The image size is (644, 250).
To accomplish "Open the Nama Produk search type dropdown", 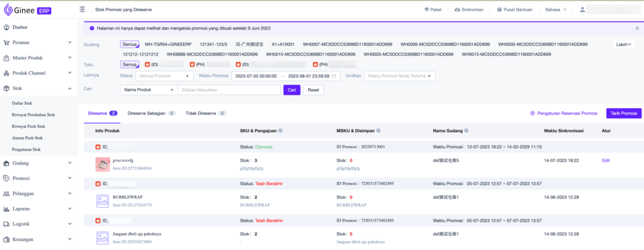I will tap(148, 89).
